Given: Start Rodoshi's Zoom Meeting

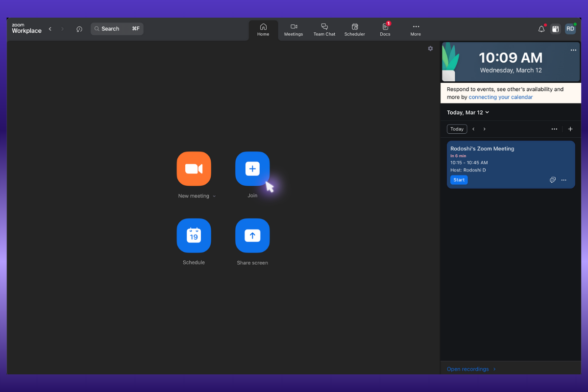Looking at the screenshot, I should point(459,180).
